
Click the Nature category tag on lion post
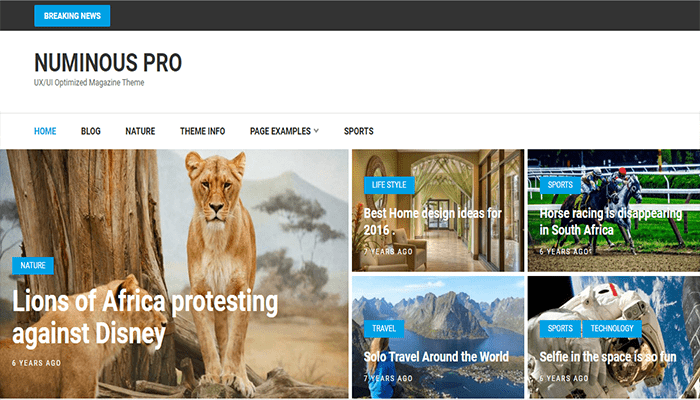[33, 266]
